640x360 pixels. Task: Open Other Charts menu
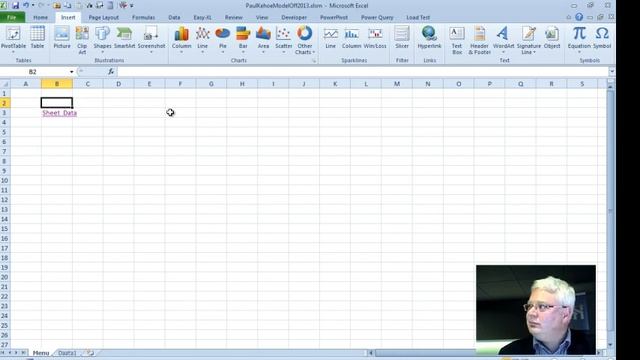pyautogui.click(x=304, y=40)
